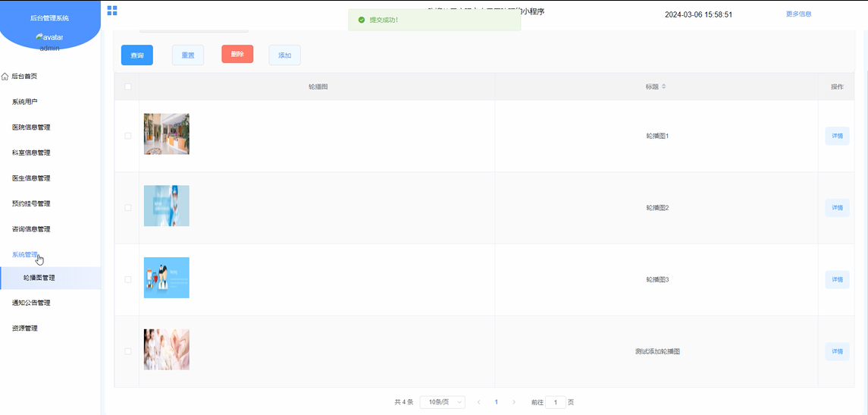This screenshot has width=868, height=415.
Task: Click the red 删除 button
Action: [x=237, y=55]
